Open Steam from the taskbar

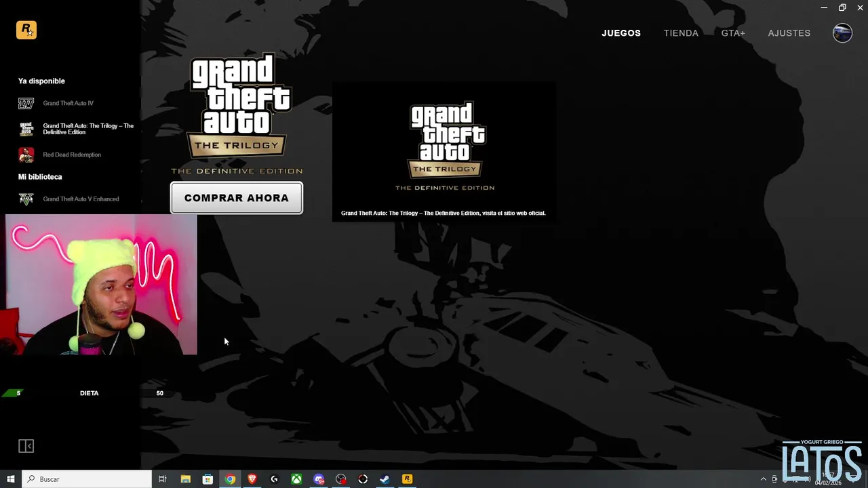click(384, 479)
